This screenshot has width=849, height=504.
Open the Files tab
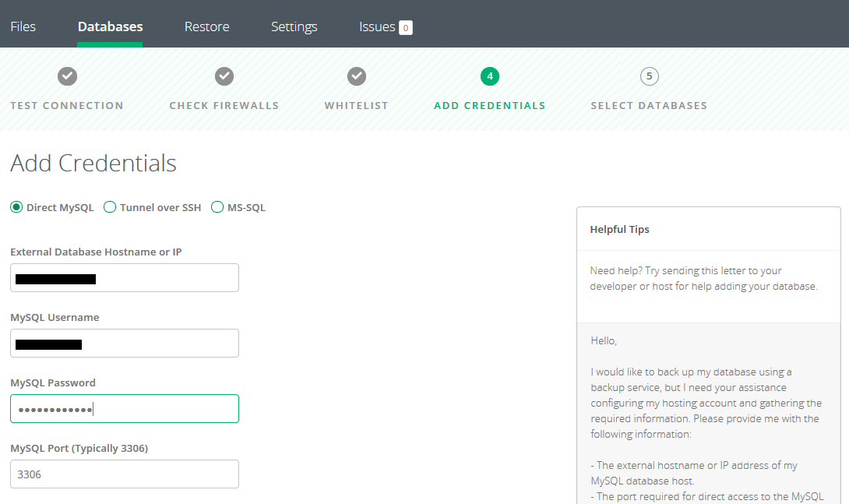coord(23,26)
